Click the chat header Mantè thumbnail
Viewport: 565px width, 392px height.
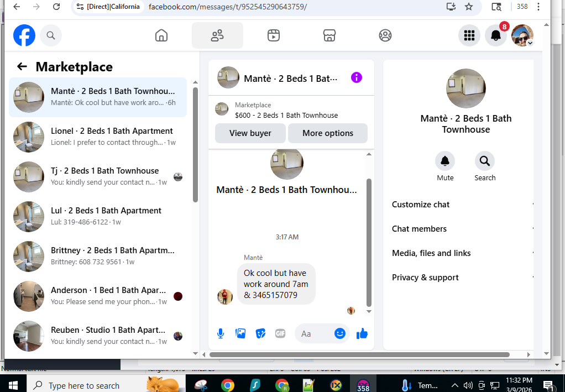(x=228, y=77)
